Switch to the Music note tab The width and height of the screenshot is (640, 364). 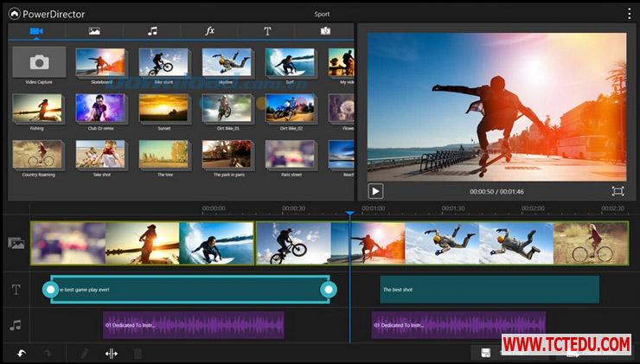152,31
